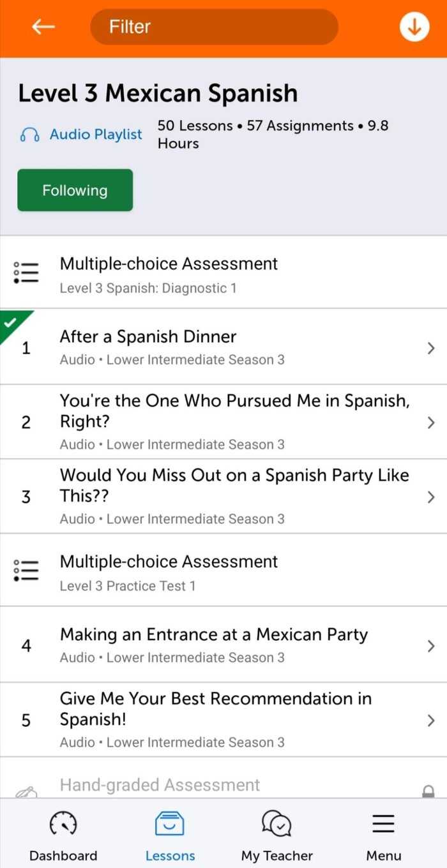Screen dimensions: 447x868
Task: Click the back arrow
Action: tap(42, 27)
